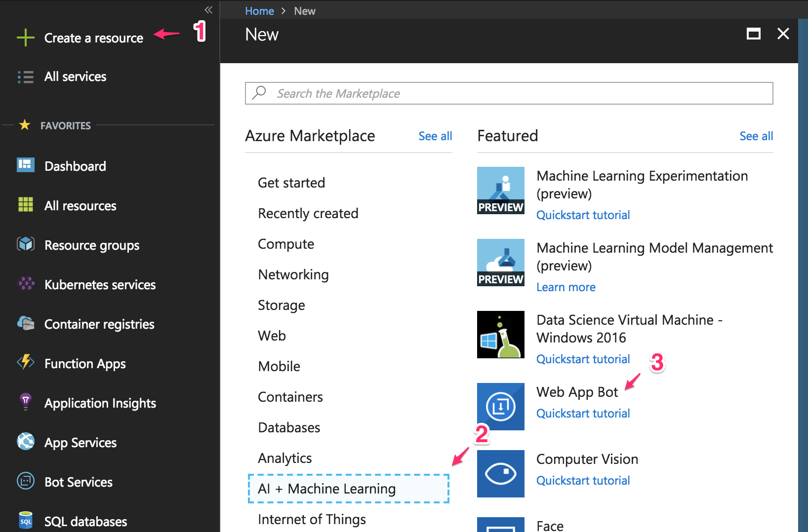Viewport: 808px width, 532px height.
Task: Select the Networking category
Action: (293, 275)
